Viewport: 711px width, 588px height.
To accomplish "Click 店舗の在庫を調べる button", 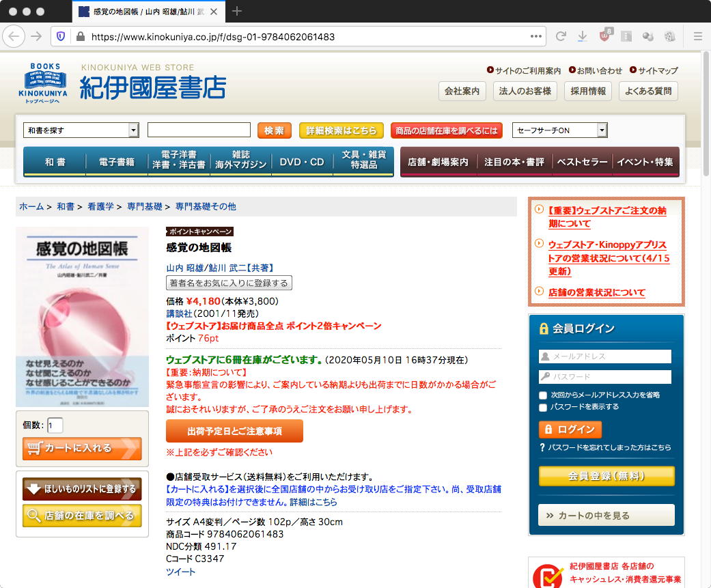I will tap(82, 516).
